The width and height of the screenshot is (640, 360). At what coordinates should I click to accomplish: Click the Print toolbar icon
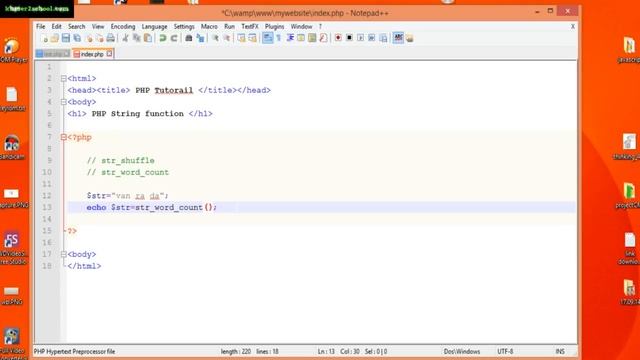point(111,38)
